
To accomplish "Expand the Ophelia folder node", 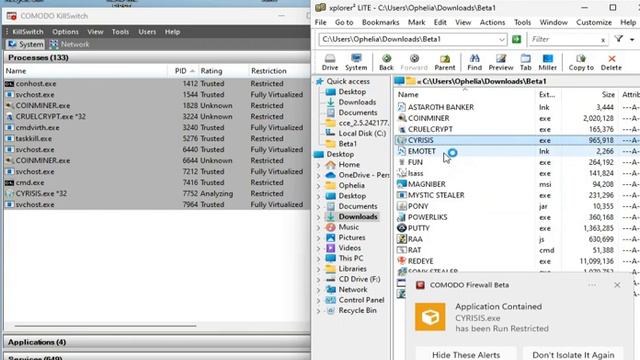I will coord(318,186).
